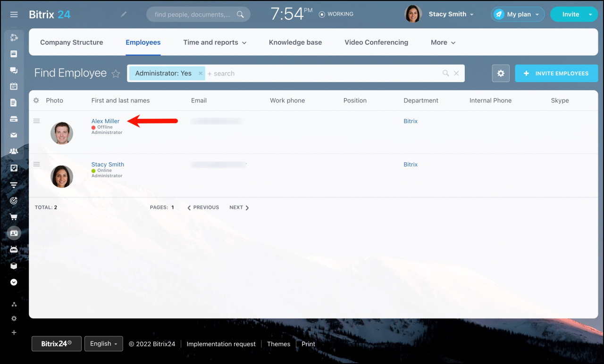604x364 pixels.
Task: Click the pencil edit icon near the Bitrix 24 logo
Action: click(x=124, y=14)
